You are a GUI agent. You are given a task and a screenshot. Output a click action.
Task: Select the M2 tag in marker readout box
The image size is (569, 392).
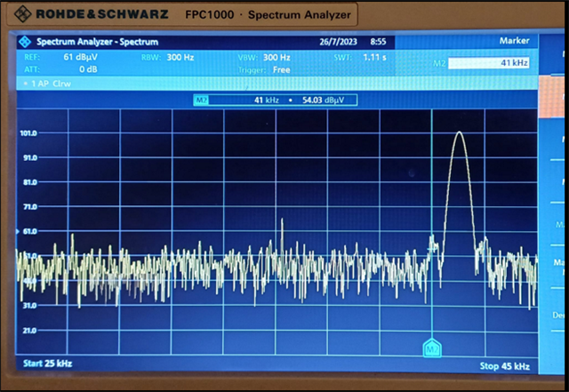(x=202, y=100)
